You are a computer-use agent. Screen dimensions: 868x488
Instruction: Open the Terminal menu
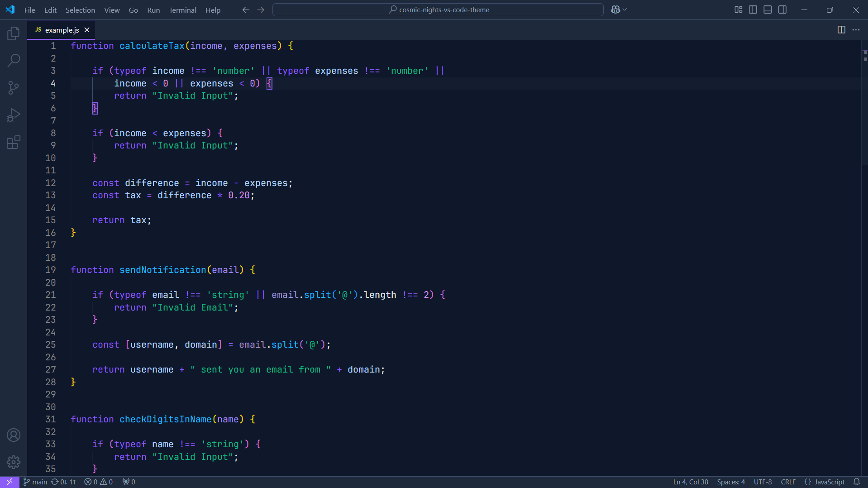182,10
